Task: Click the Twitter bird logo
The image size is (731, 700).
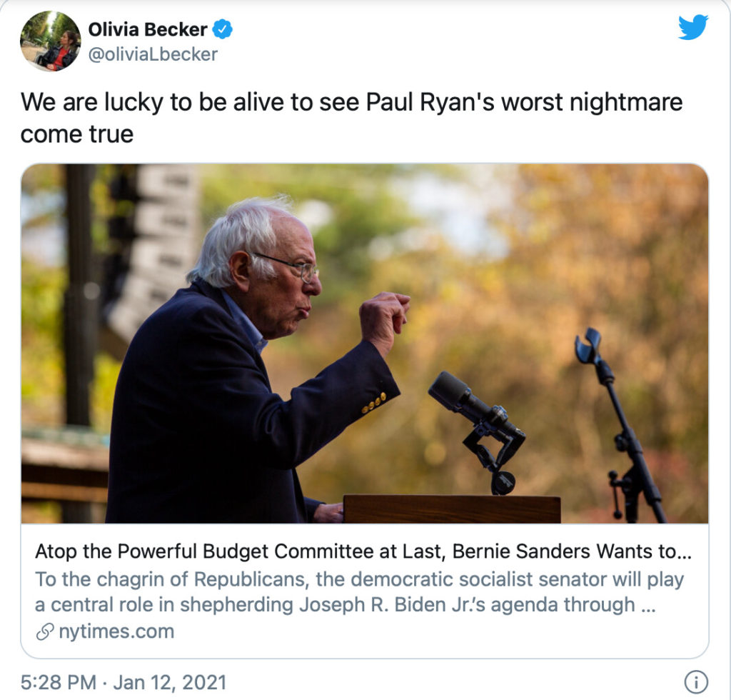Action: tap(693, 27)
